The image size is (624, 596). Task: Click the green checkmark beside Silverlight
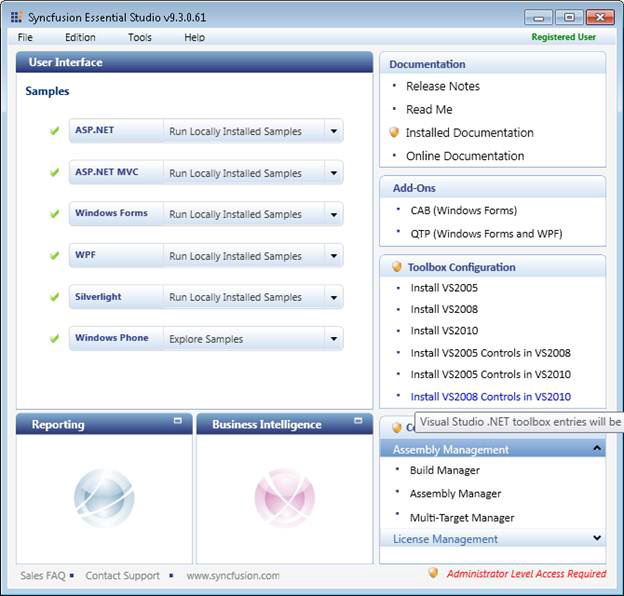[x=55, y=297]
